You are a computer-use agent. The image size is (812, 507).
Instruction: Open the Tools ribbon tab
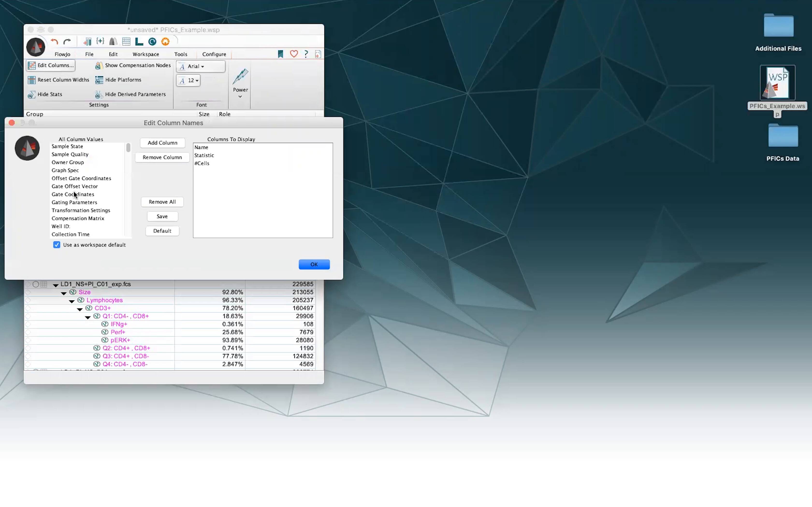pos(181,54)
